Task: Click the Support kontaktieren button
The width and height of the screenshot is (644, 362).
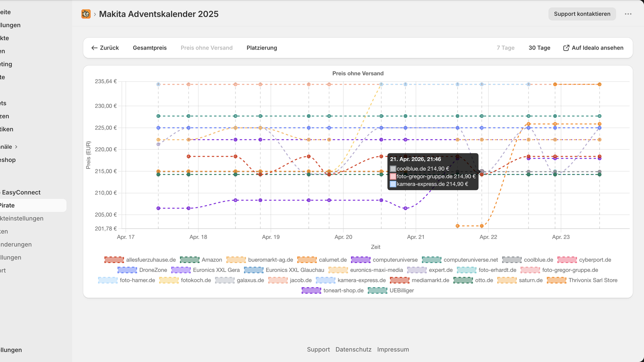Action: pyautogui.click(x=582, y=14)
